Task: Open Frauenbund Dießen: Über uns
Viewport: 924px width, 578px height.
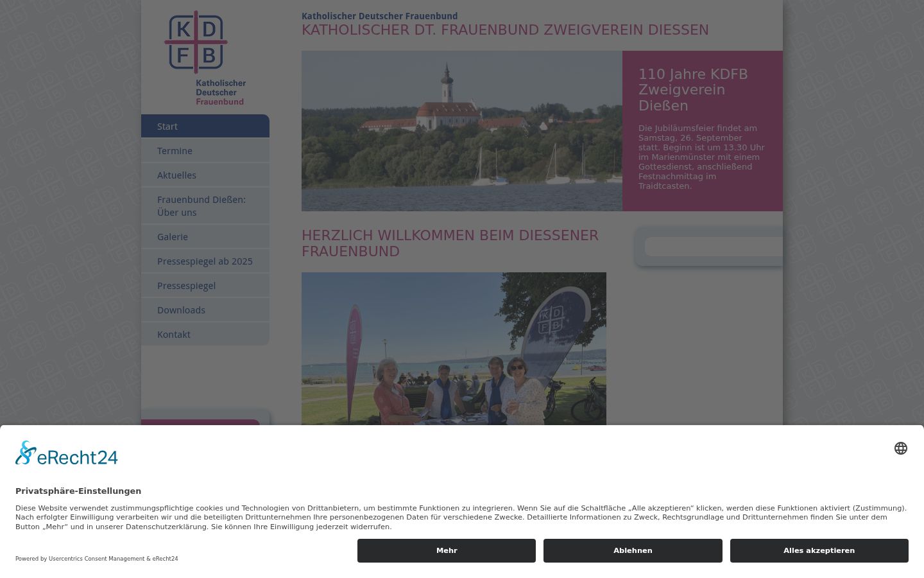Action: click(205, 206)
